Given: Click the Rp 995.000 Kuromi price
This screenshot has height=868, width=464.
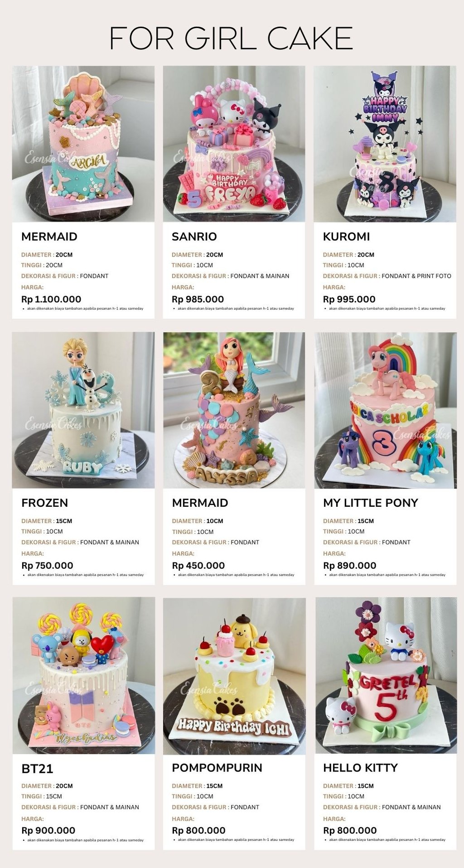Looking at the screenshot, I should click(x=349, y=299).
